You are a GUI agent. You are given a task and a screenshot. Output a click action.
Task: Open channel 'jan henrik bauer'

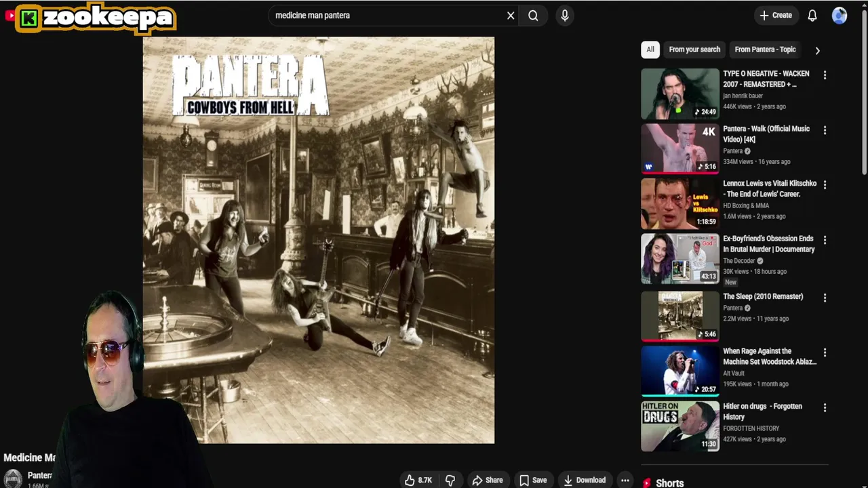(x=743, y=96)
